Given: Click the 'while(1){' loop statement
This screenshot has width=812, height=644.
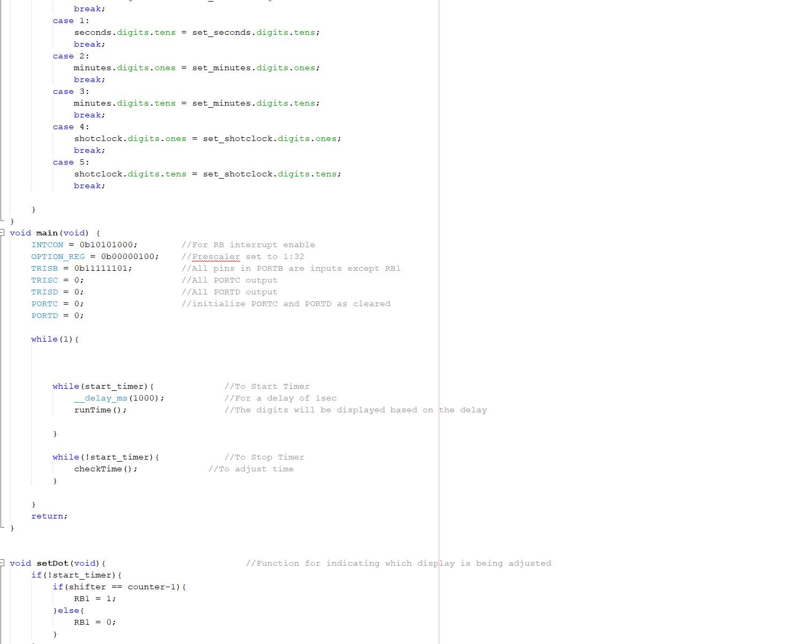Looking at the screenshot, I should [x=55, y=339].
